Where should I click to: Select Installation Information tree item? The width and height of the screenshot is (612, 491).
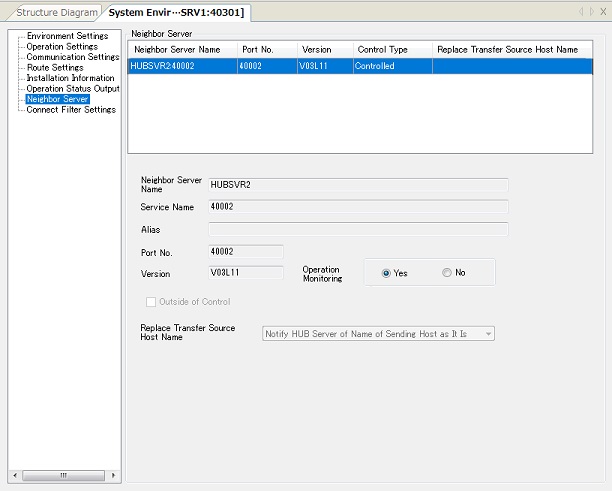point(70,78)
